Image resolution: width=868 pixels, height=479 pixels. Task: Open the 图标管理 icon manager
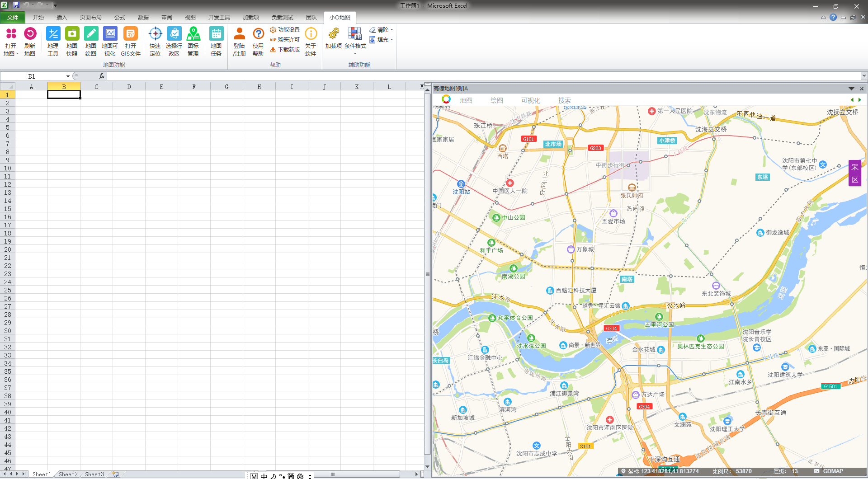193,42
